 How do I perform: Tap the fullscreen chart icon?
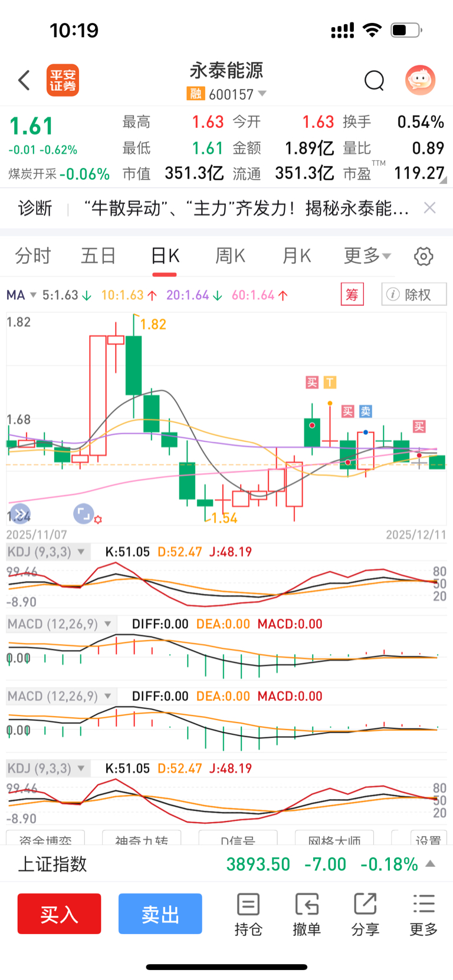click(x=83, y=513)
